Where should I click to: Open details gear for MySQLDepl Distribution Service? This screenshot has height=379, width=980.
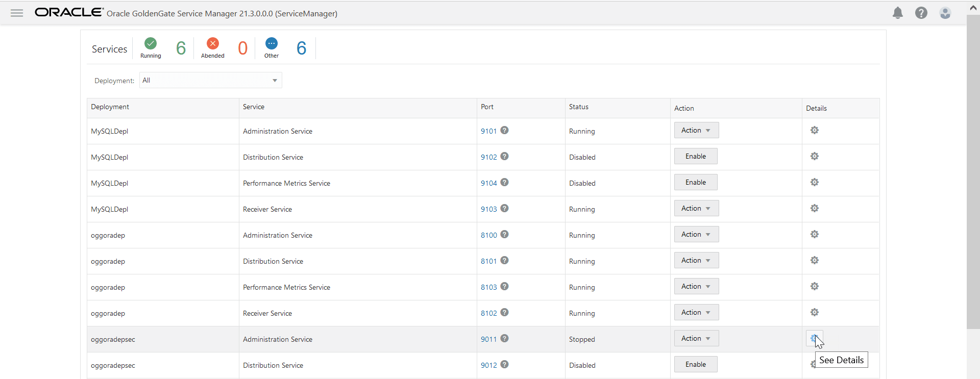point(814,157)
